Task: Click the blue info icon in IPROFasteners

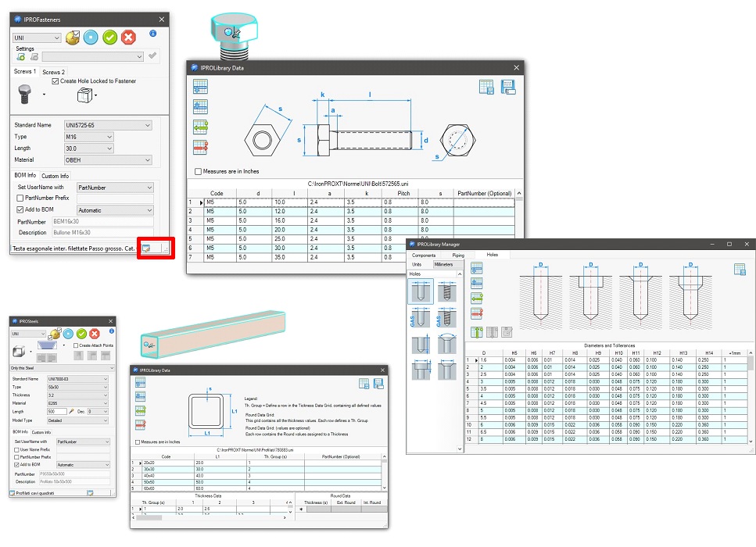Action: pyautogui.click(x=152, y=34)
